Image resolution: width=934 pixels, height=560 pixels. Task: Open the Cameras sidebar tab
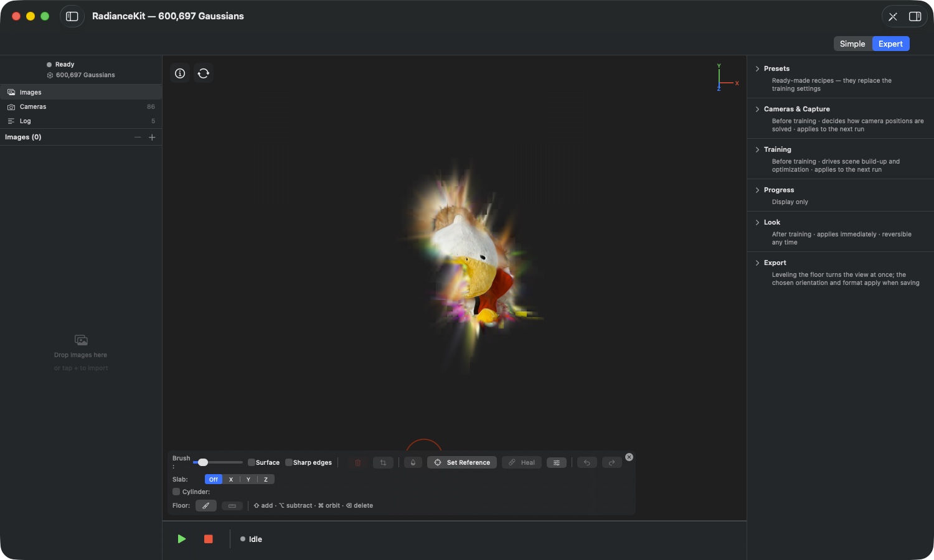coord(81,107)
